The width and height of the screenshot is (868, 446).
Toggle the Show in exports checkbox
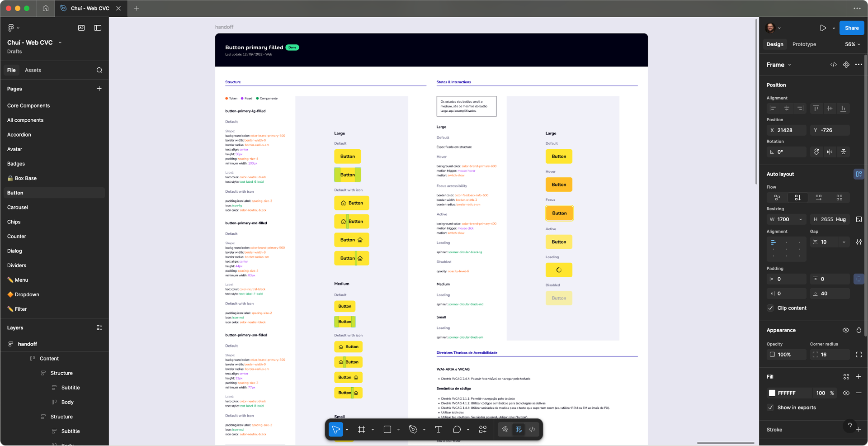[x=770, y=408]
